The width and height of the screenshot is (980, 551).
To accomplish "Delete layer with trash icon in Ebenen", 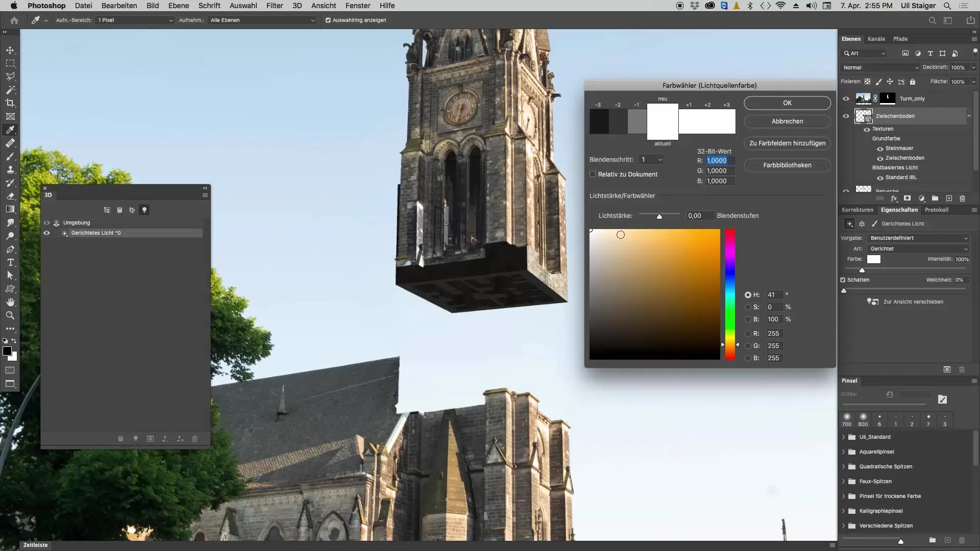I will coord(962,198).
